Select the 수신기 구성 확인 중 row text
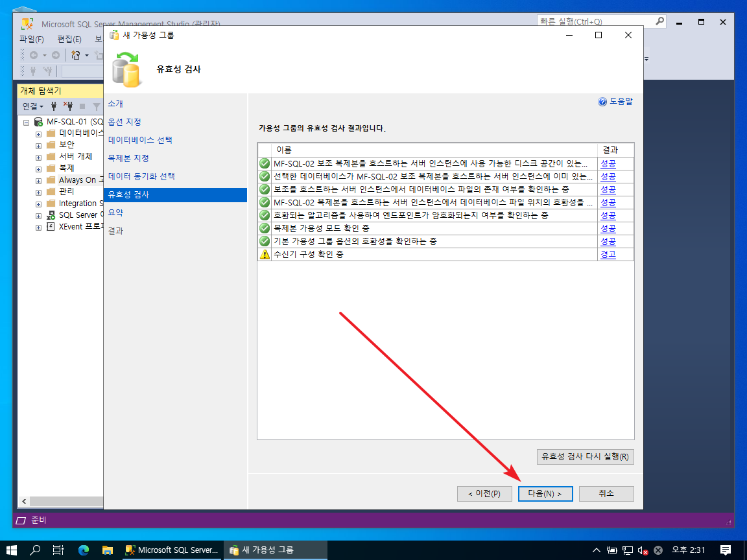The height and width of the screenshot is (560, 747). point(308,254)
